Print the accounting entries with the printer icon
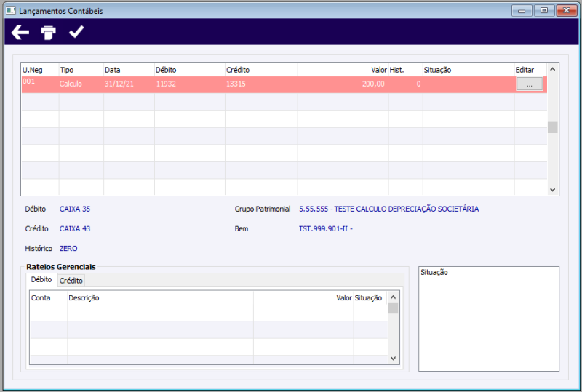 tap(48, 32)
